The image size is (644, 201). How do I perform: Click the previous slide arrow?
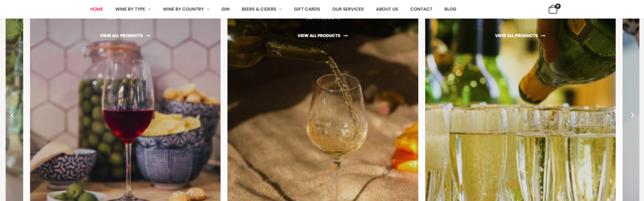(12, 115)
